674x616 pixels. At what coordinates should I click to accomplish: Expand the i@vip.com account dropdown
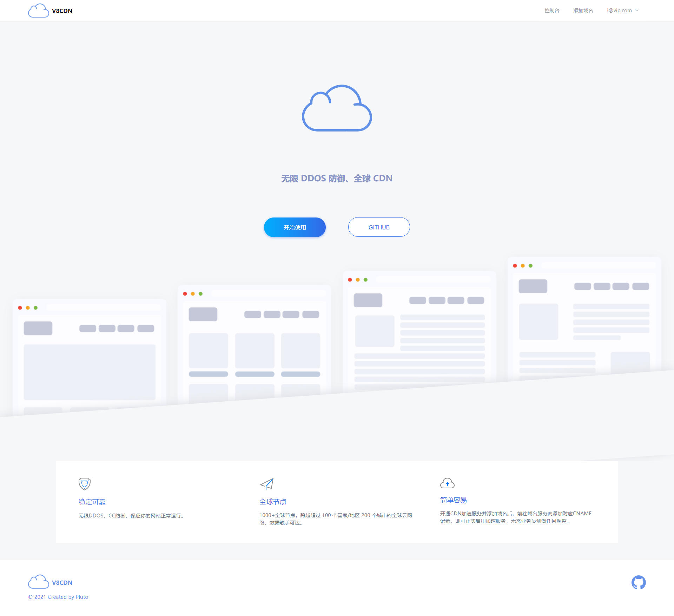click(x=619, y=11)
